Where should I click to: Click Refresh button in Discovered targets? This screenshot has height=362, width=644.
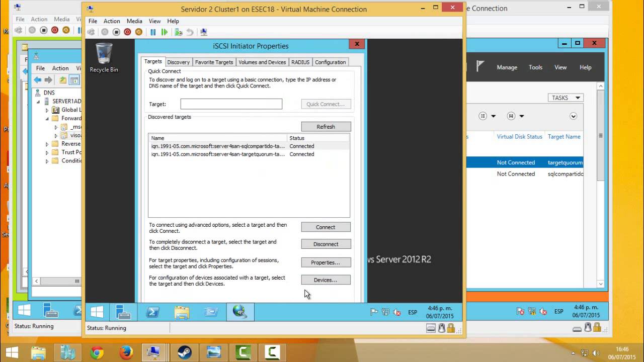coord(326,127)
